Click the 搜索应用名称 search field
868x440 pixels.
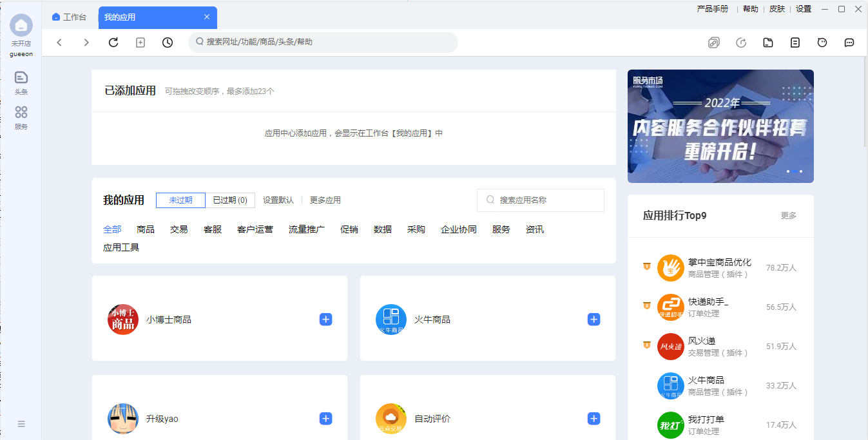[x=548, y=200]
